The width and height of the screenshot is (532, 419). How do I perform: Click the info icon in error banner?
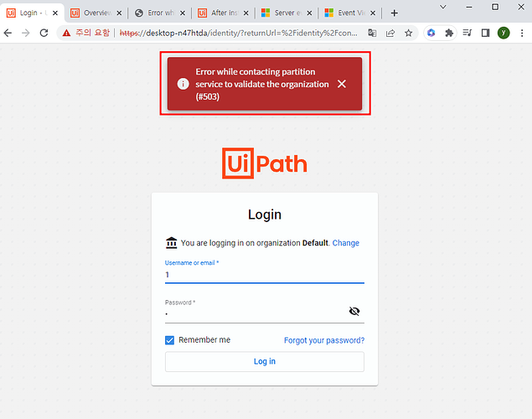(x=183, y=84)
